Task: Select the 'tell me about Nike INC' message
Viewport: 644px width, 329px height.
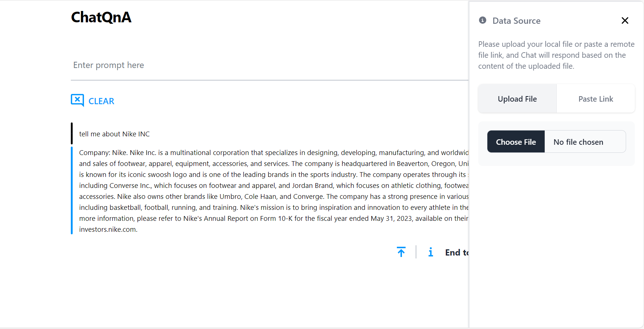Action: (114, 134)
